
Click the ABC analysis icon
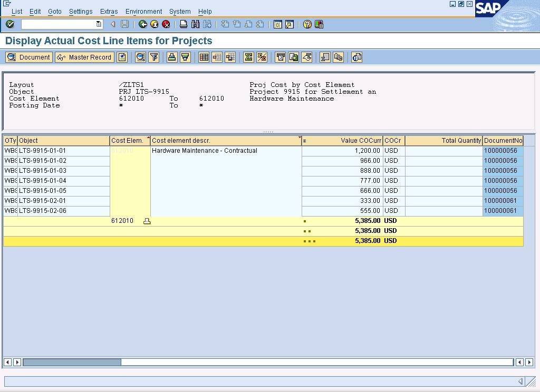coord(338,57)
